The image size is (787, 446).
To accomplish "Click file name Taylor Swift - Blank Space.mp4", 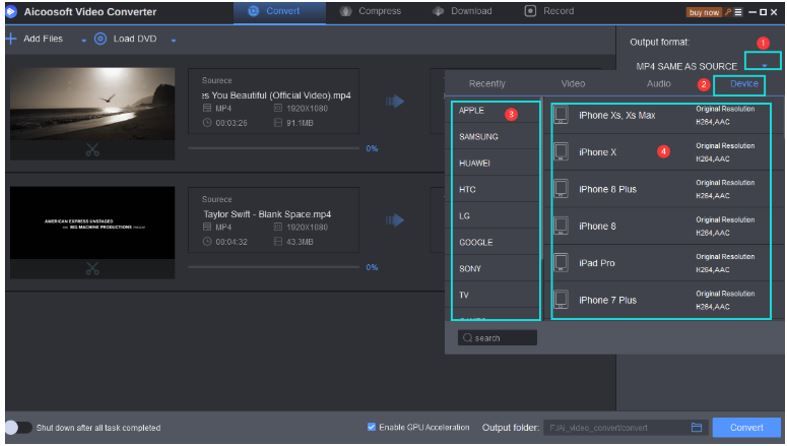I will click(x=267, y=214).
